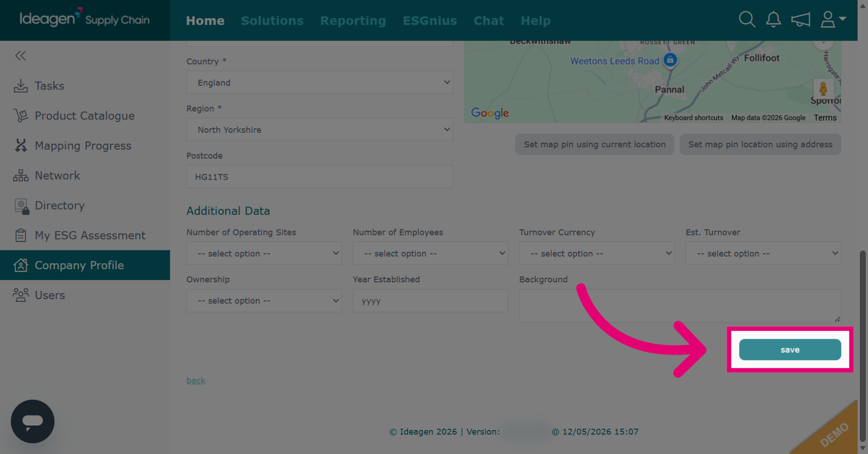This screenshot has width=868, height=454.
Task: Expand the Ownership select option dropdown
Action: [264, 300]
